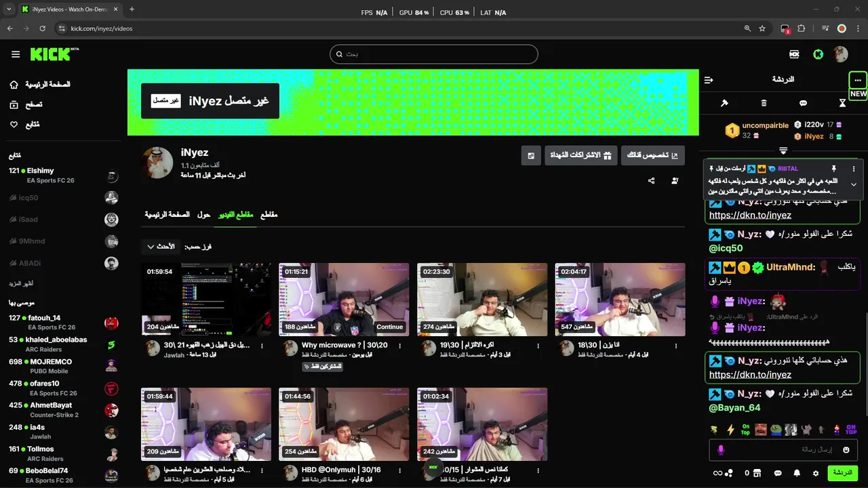Select the الصفحة الرئيسية channel home tab
This screenshot has width=868, height=488.
(x=167, y=215)
